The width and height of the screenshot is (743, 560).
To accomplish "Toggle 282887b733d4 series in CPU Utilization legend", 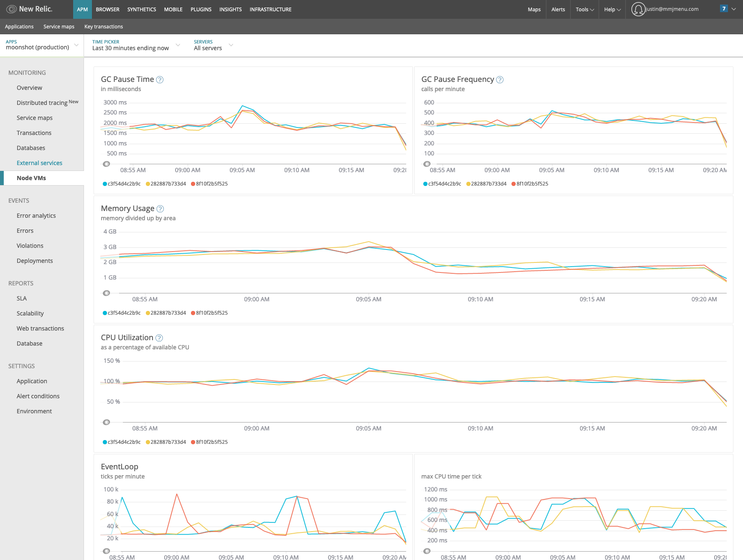I will click(x=166, y=442).
